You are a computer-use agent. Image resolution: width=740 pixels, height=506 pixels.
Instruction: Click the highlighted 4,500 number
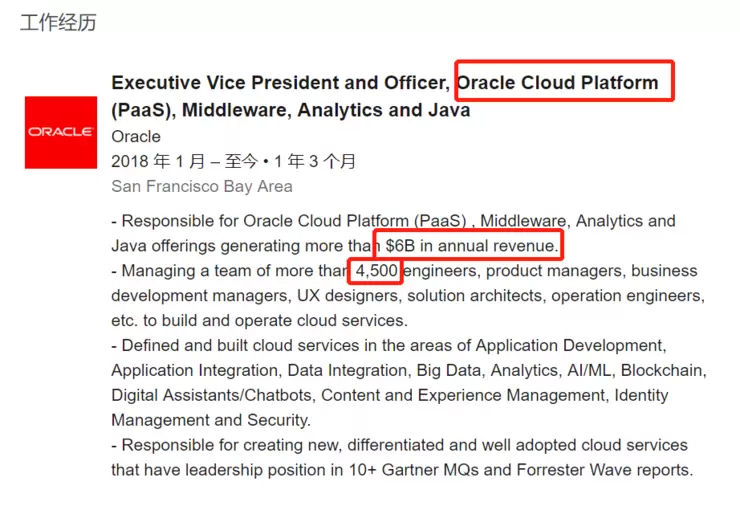pyautogui.click(x=377, y=271)
